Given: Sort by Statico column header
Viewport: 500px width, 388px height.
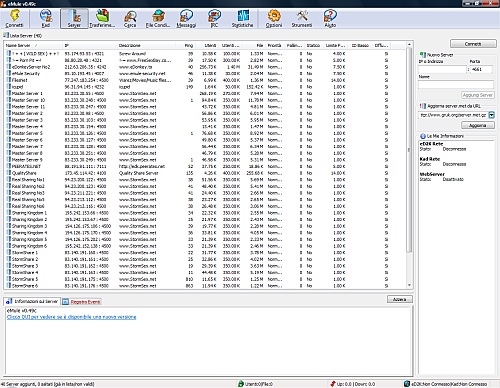Looking at the screenshot, I should pyautogui.click(x=313, y=45).
